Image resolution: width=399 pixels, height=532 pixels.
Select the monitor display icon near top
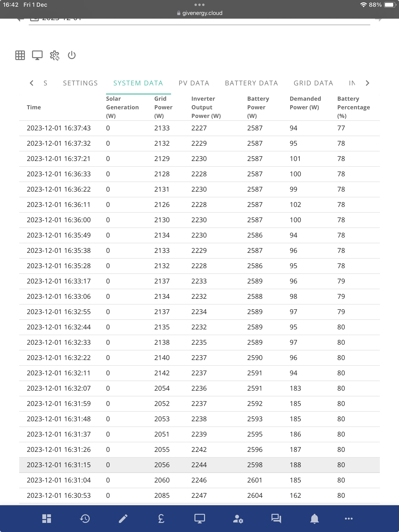click(x=37, y=55)
